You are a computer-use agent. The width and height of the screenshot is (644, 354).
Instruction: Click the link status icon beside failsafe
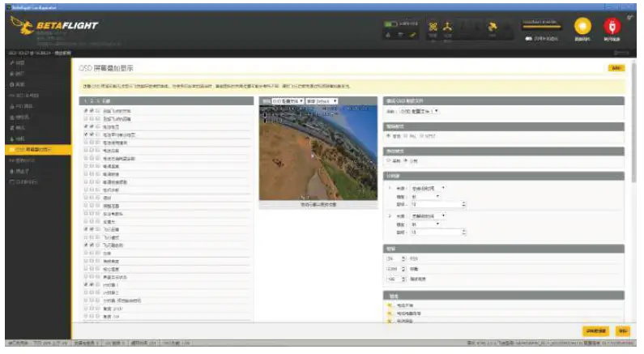pos(413,36)
